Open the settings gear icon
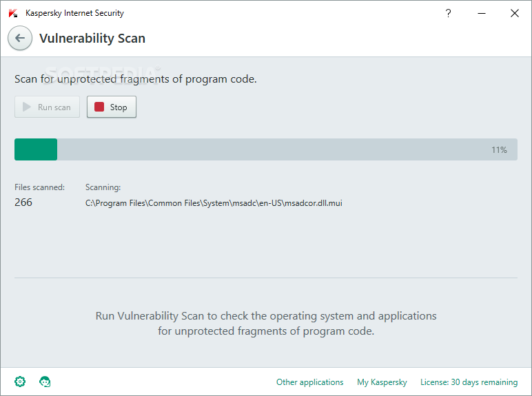Image resolution: width=532 pixels, height=396 pixels. pos(20,382)
